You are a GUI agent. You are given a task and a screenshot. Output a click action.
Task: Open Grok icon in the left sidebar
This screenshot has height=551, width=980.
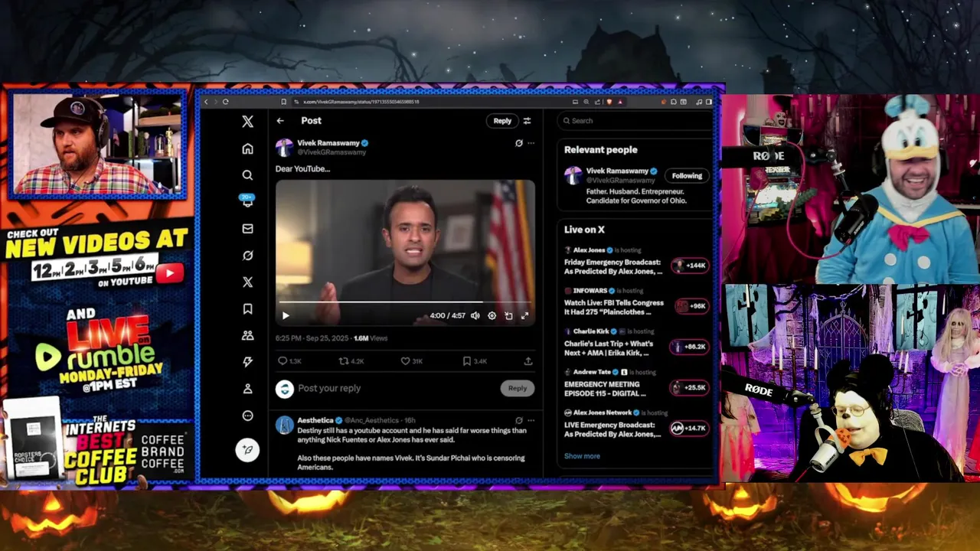click(247, 256)
